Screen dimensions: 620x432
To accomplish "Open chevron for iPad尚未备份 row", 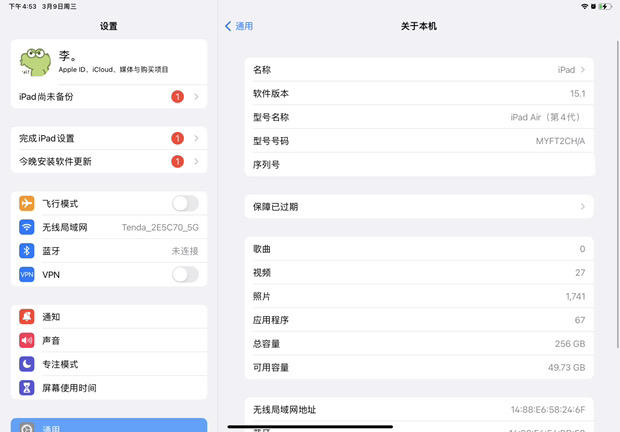I will tap(197, 96).
